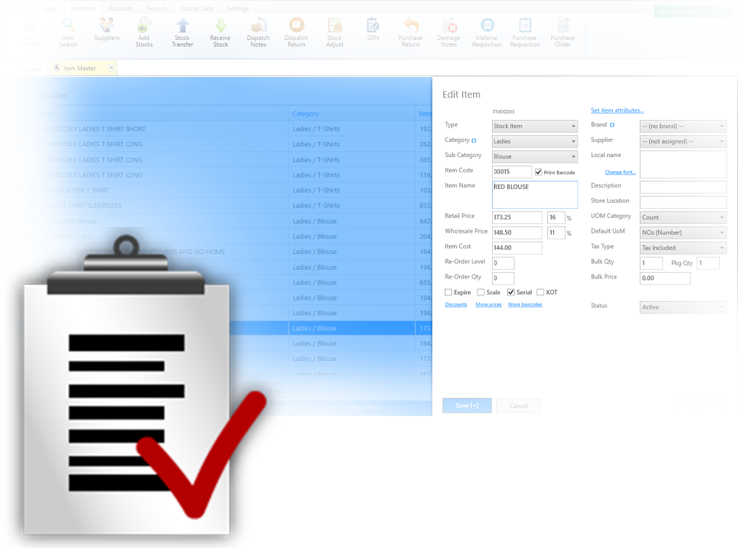Click the Item Name text box
The height and width of the screenshot is (560, 738).
[x=535, y=195]
